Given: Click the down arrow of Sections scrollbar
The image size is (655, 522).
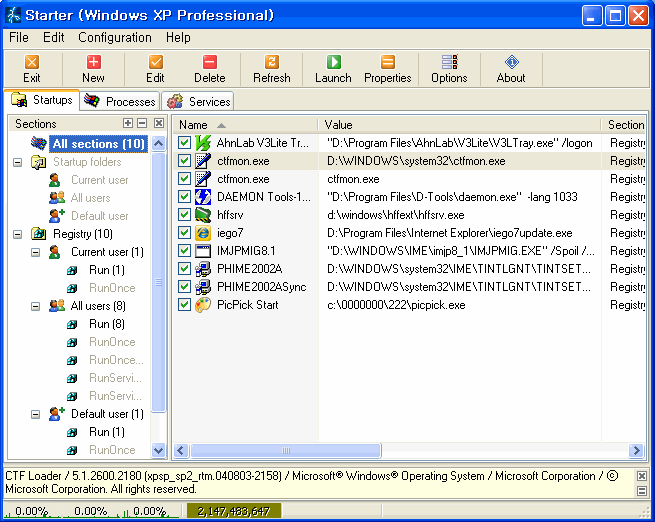Looking at the screenshot, I should (158, 451).
